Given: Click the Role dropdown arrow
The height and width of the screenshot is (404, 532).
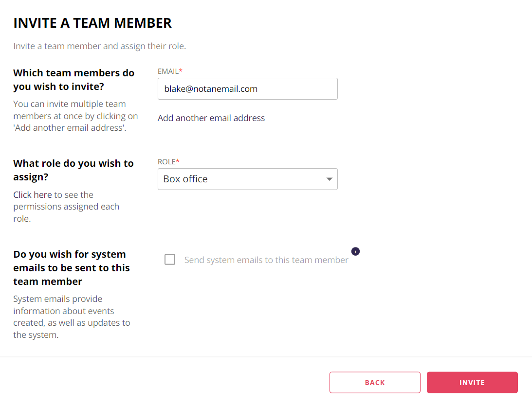Looking at the screenshot, I should (329, 179).
